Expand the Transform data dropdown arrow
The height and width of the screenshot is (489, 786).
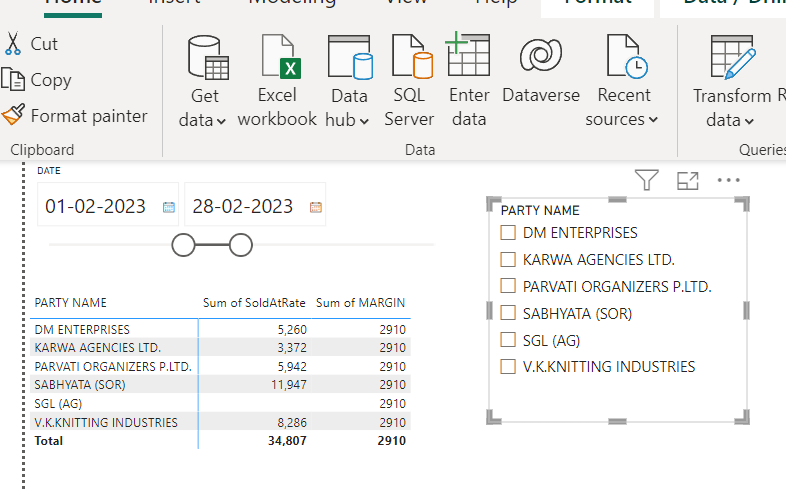point(749,121)
